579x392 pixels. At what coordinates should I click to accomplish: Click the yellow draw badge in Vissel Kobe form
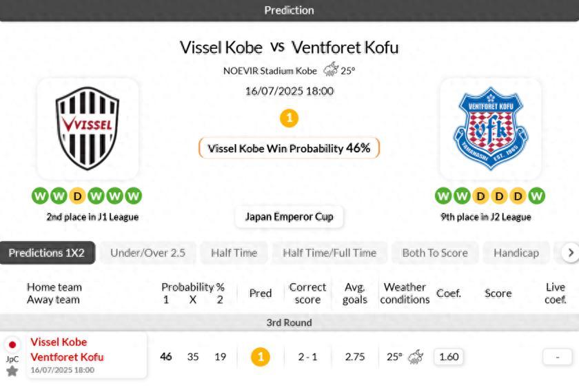point(77,196)
